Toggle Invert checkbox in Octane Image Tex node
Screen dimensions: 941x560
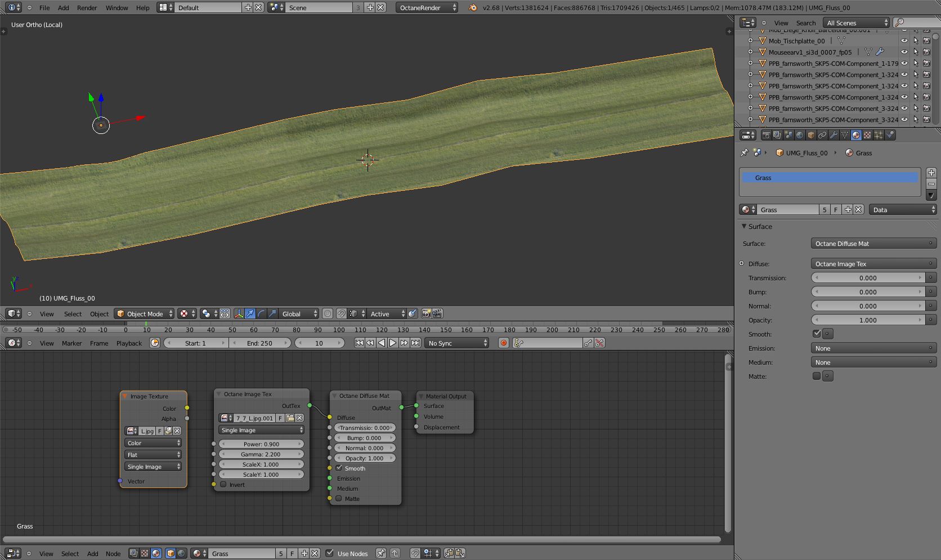pyautogui.click(x=223, y=485)
